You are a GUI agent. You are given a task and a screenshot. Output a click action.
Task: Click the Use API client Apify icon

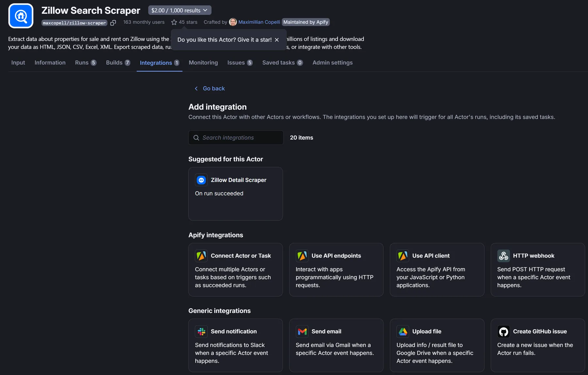tap(403, 256)
